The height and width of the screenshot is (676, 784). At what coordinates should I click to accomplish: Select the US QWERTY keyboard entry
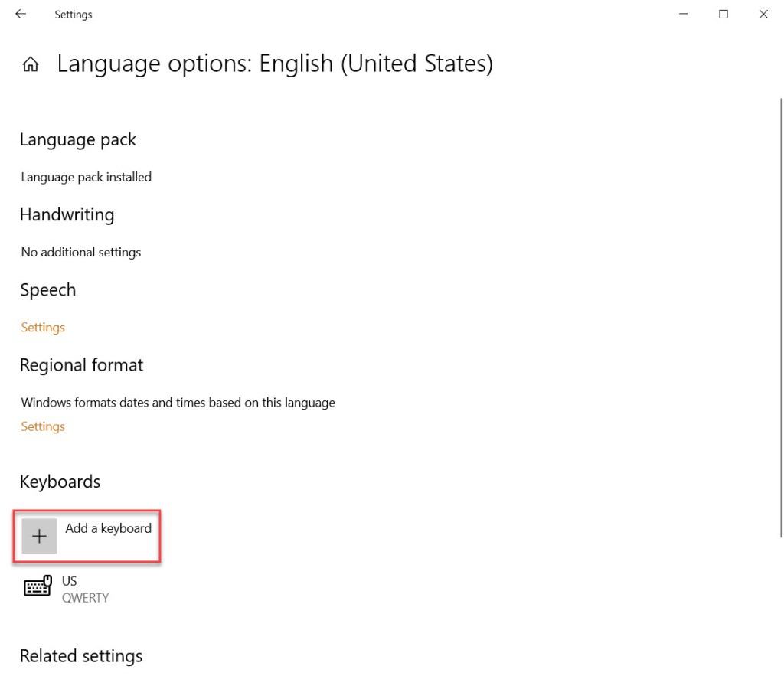(x=85, y=589)
